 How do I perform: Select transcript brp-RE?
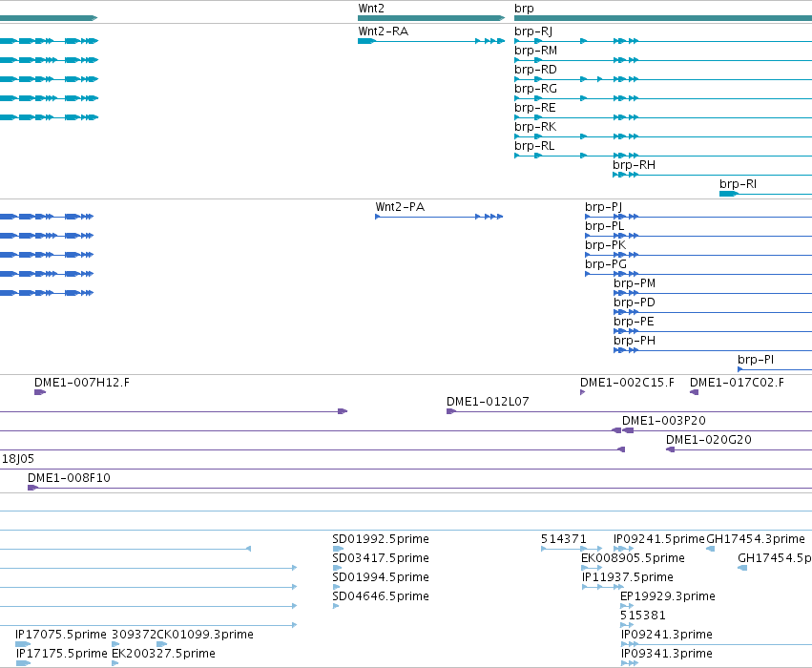coord(535,108)
